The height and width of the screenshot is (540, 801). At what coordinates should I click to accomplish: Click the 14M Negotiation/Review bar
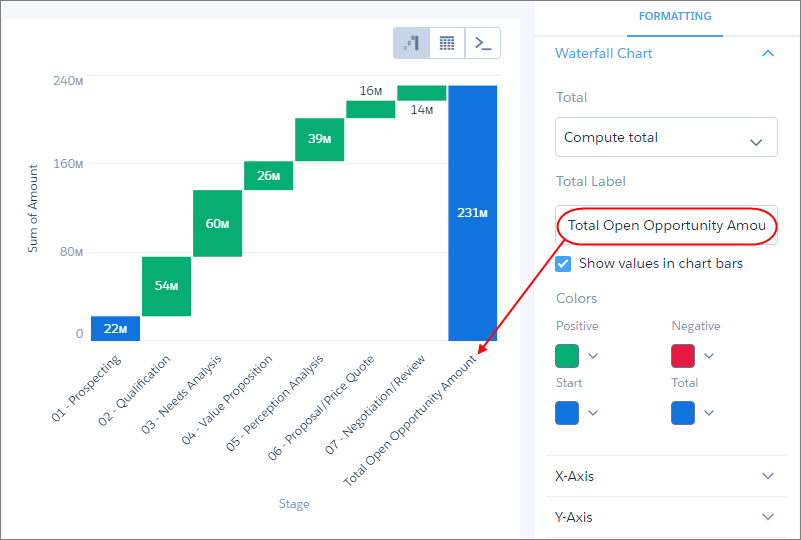[422, 93]
